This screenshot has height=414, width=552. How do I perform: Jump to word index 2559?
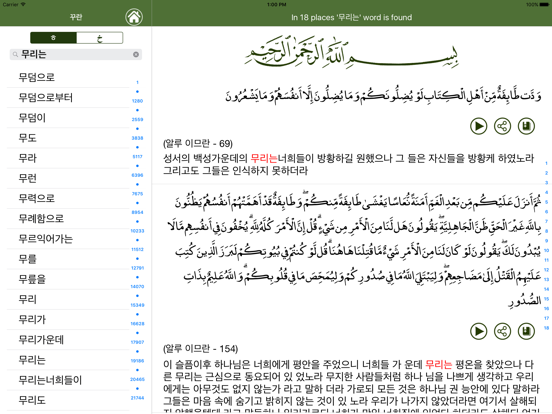coord(137,119)
